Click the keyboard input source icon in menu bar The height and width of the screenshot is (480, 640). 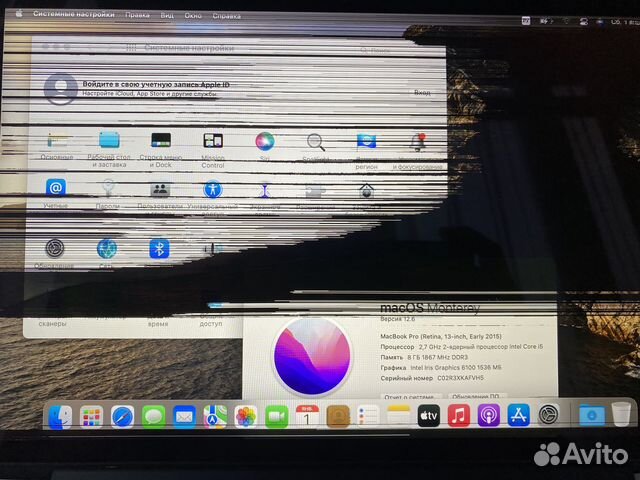click(x=526, y=20)
